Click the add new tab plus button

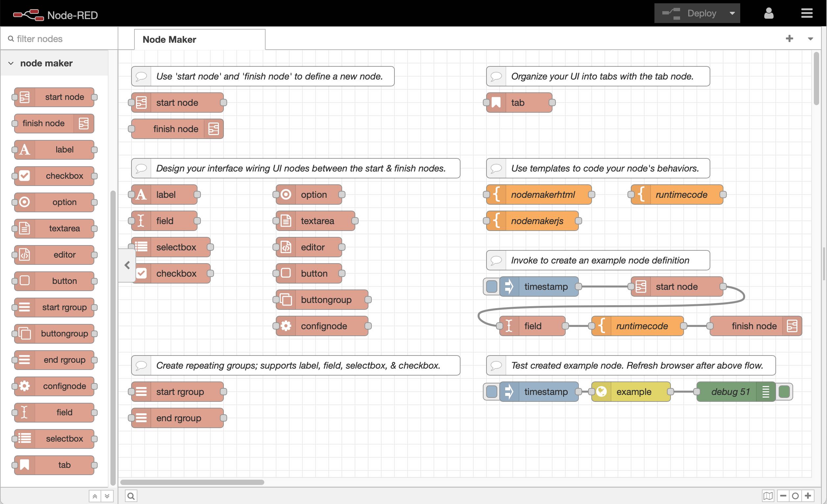(789, 38)
